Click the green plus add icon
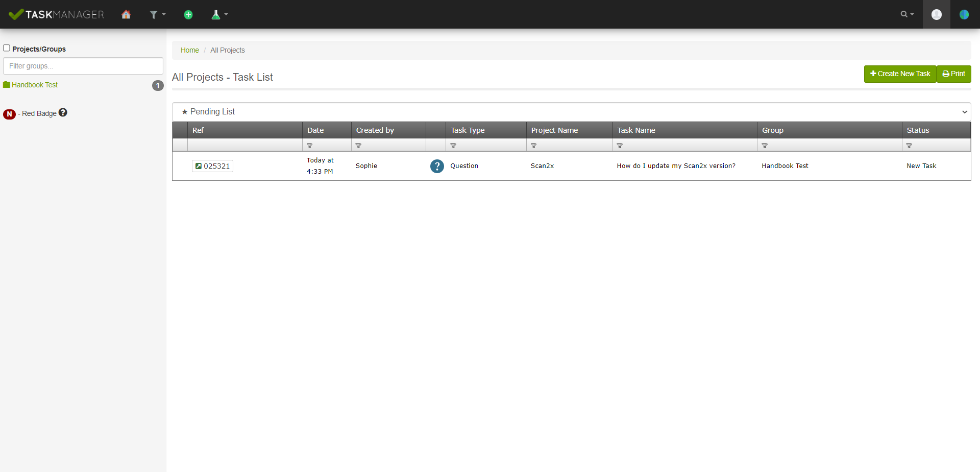The height and width of the screenshot is (472, 980). tap(188, 15)
